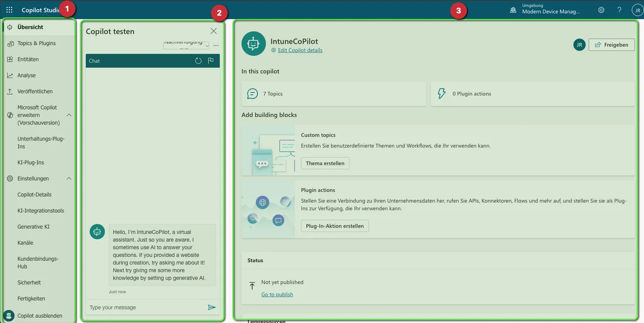Click Edit Copilot details link
Viewport: 644px width, 323px height.
click(300, 50)
